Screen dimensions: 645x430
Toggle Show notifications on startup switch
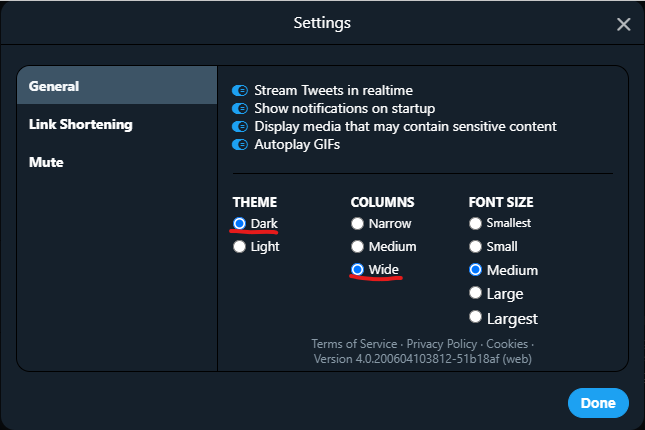coord(240,108)
